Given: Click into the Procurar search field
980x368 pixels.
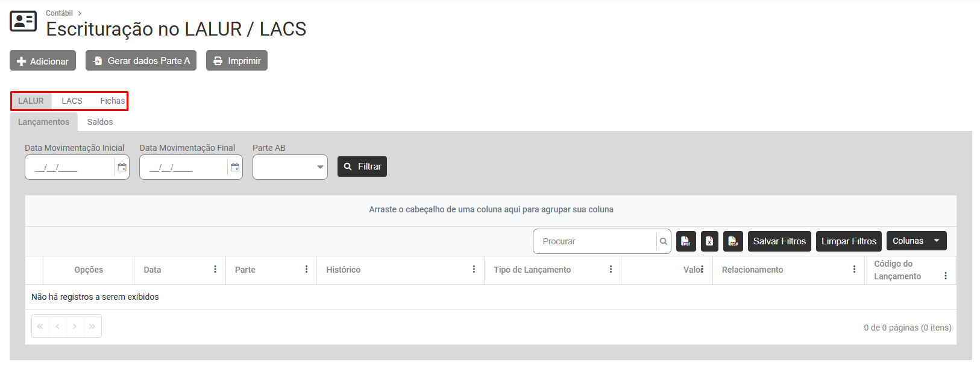Looking at the screenshot, I should point(594,241).
